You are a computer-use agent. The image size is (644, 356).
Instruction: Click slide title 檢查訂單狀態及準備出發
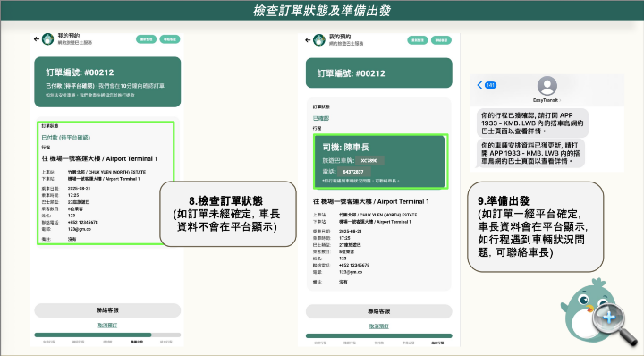click(x=322, y=10)
